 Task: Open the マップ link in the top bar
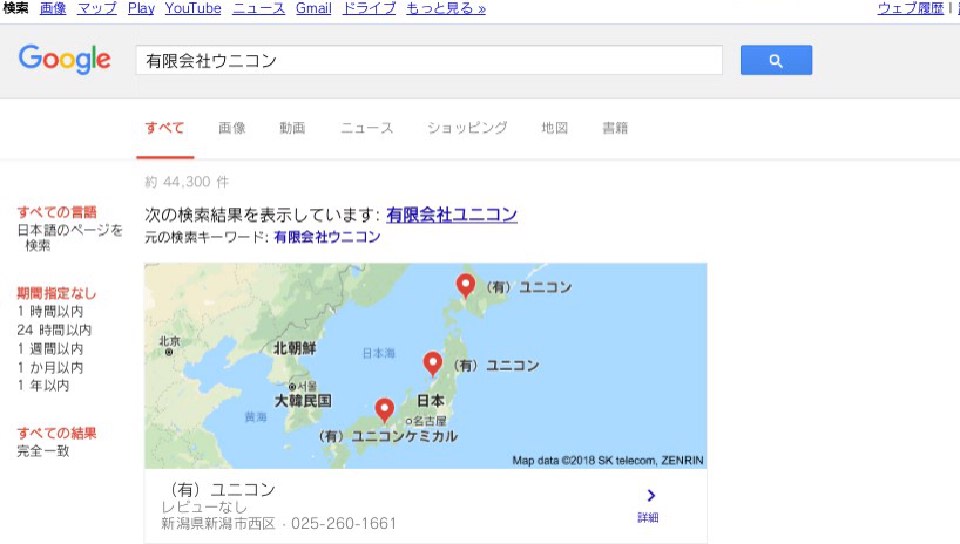tap(97, 8)
